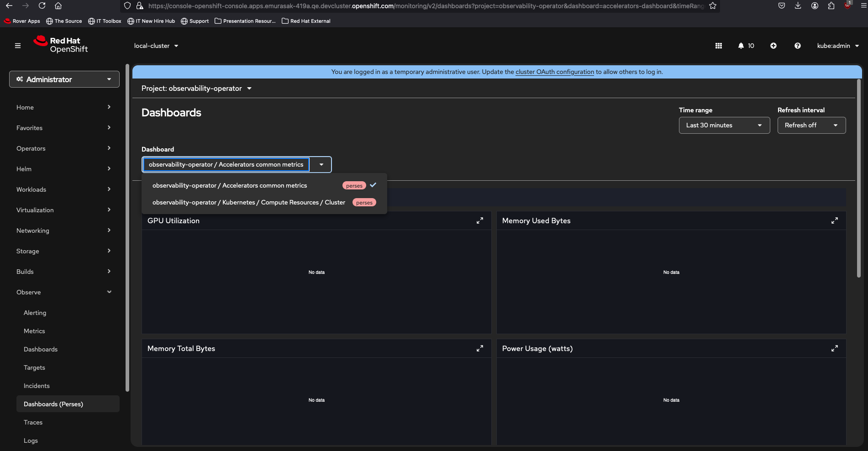Click the sidebar navigation scrollbar
This screenshot has width=868, height=451.
coord(127,228)
